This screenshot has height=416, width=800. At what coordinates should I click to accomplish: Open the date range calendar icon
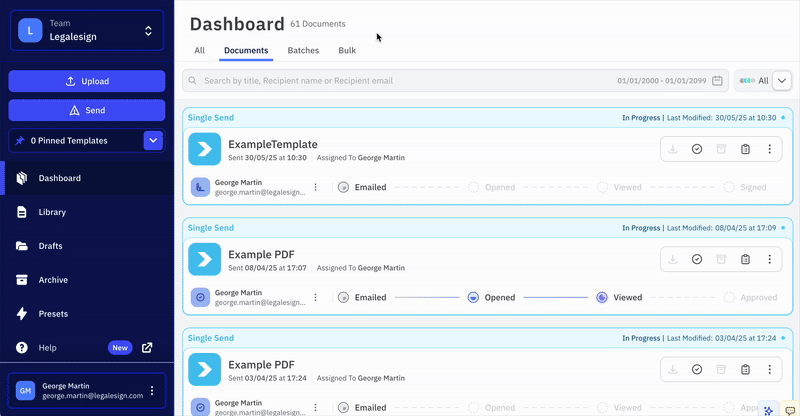[717, 81]
